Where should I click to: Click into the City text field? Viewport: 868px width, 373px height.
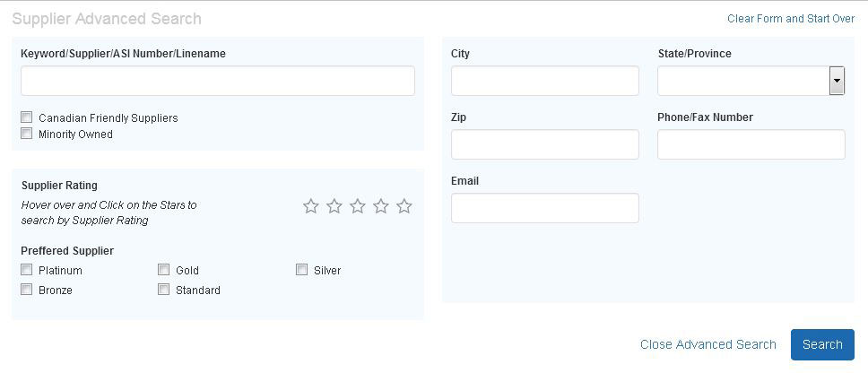[x=544, y=81]
